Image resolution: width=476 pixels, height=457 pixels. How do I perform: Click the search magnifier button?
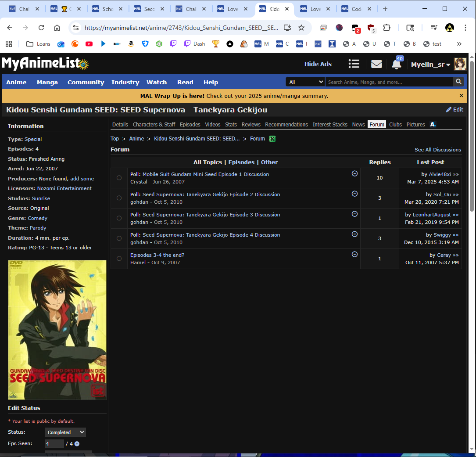[x=458, y=82]
